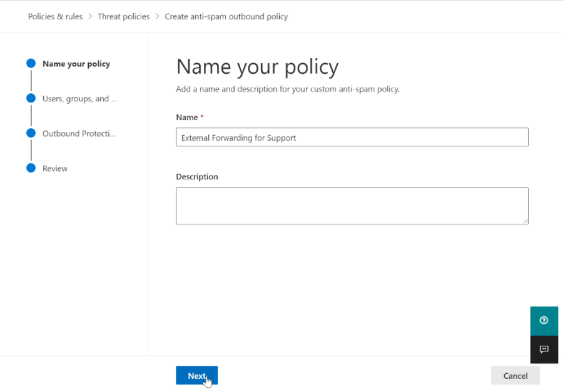Select the 'Name your policy' step label

click(76, 64)
